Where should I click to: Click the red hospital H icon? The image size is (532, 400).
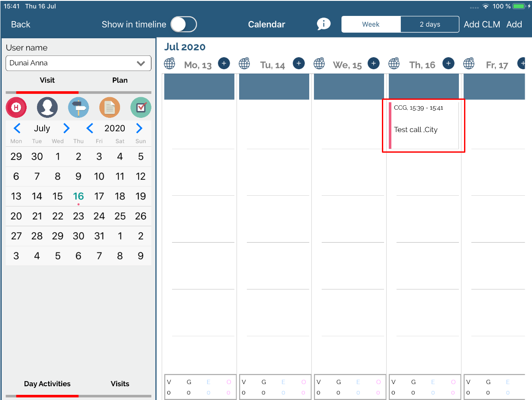(x=16, y=108)
